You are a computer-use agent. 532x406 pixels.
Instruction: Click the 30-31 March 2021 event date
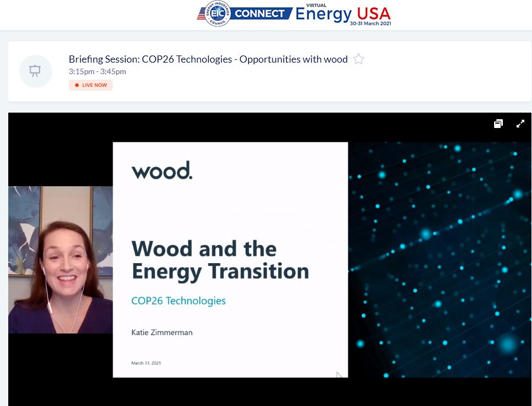370,24
